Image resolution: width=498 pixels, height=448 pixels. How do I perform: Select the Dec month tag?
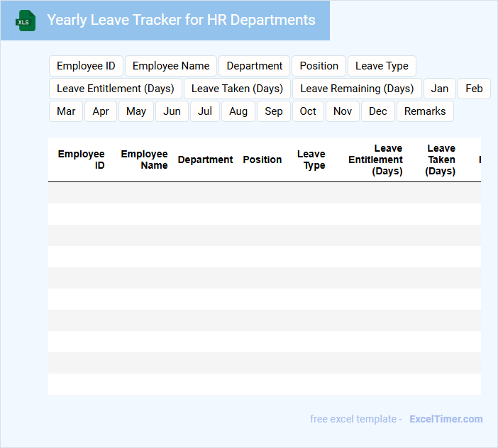coord(378,111)
